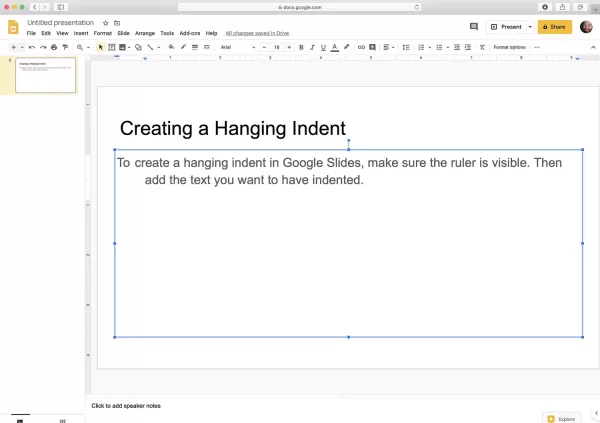This screenshot has height=423, width=600.
Task: Click the Present button
Action: point(506,27)
